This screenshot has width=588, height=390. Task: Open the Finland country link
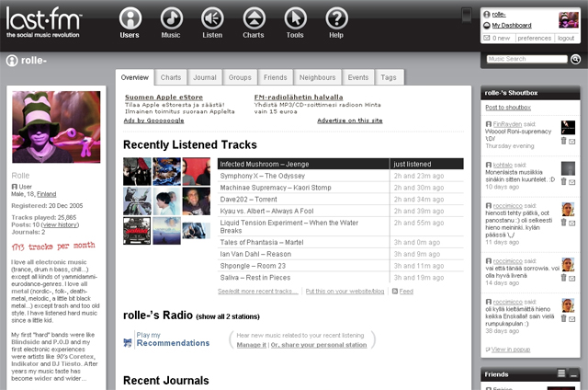47,194
